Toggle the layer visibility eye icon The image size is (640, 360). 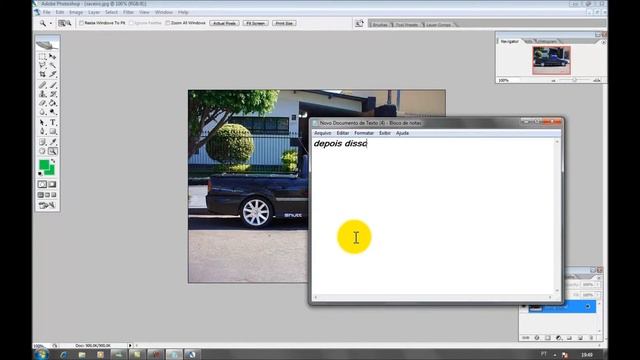click(524, 307)
